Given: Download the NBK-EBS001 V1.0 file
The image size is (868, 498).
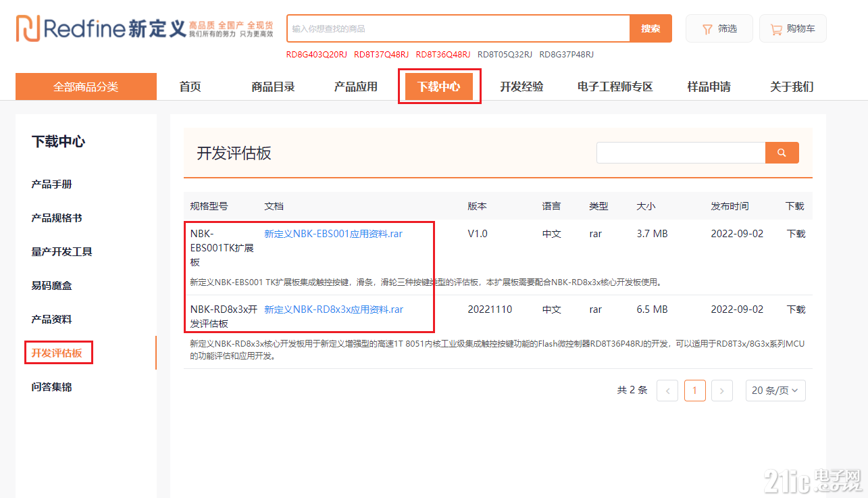Looking at the screenshot, I should click(x=796, y=234).
